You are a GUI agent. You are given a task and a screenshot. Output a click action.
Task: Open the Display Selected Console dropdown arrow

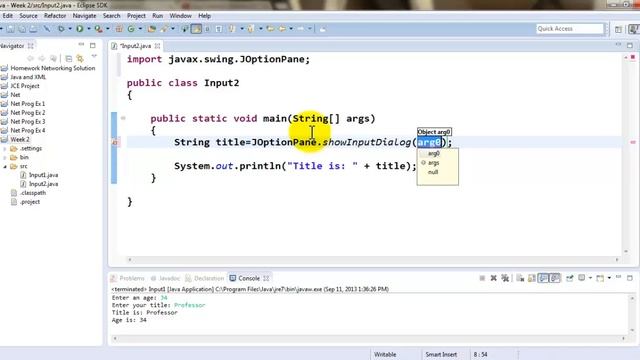pos(590,278)
